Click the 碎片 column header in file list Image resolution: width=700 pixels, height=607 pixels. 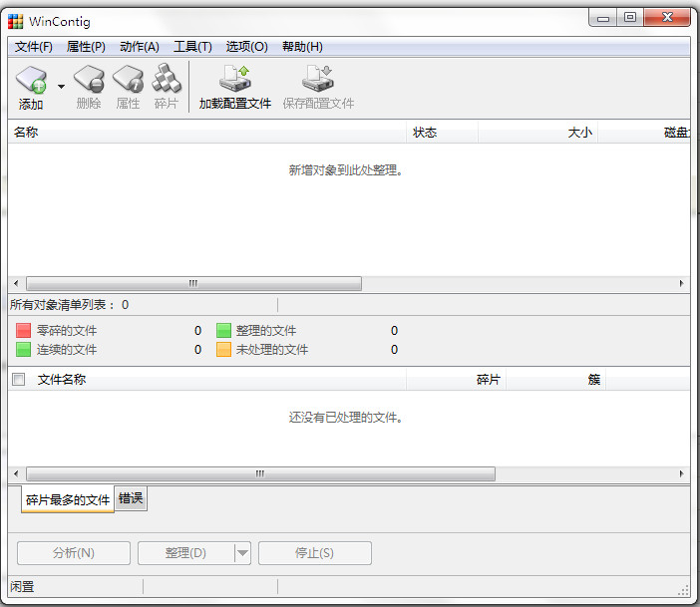457,380
